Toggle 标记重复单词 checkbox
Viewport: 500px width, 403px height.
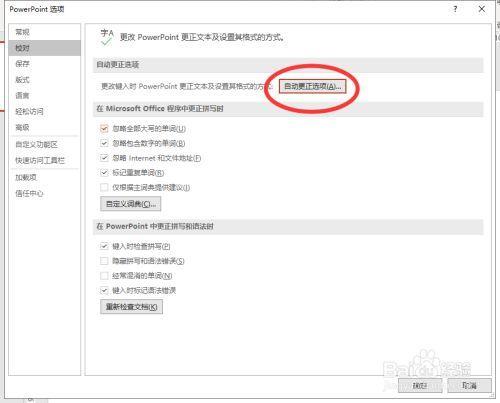pos(104,172)
